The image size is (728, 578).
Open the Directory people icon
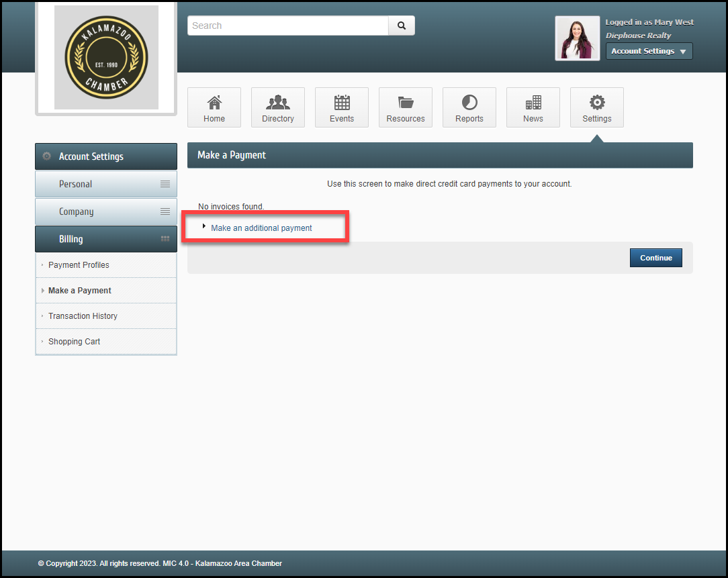tap(277, 103)
